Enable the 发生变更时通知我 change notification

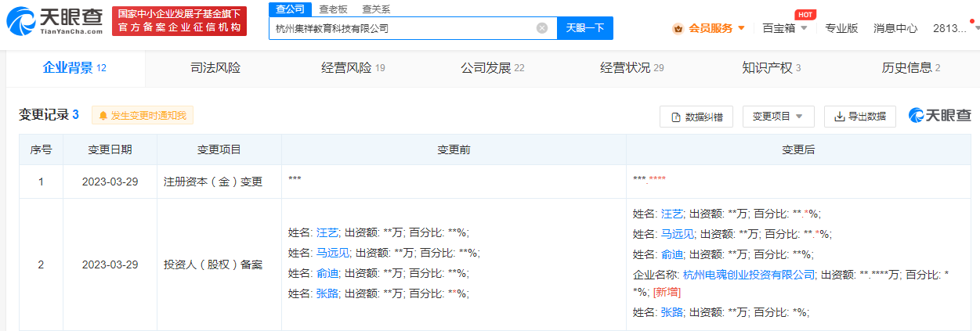coord(143,116)
